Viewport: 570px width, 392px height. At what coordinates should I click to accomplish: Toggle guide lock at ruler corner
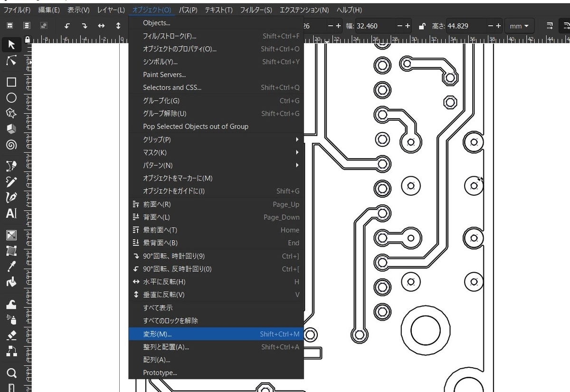(28, 39)
